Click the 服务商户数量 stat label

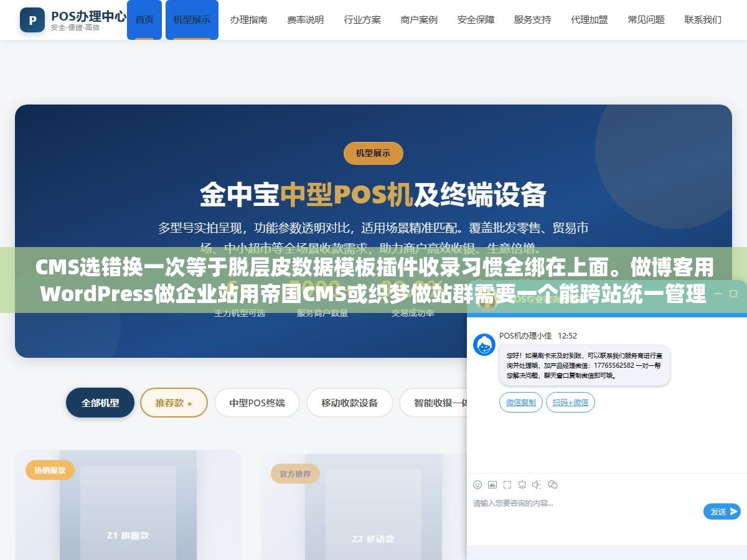point(322,313)
